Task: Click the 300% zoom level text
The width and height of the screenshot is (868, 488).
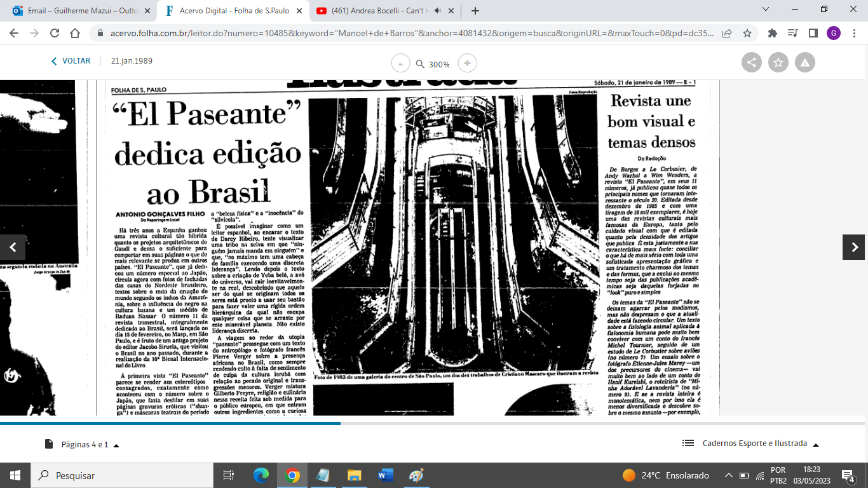Action: point(439,64)
